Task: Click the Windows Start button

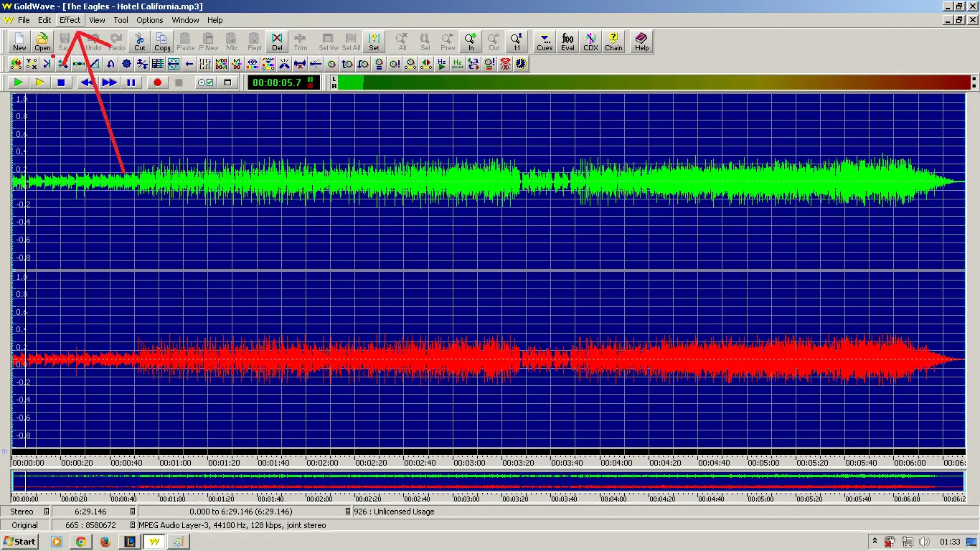Action: tap(20, 542)
